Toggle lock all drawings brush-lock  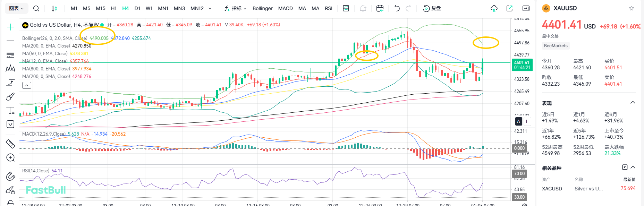[x=10, y=190]
